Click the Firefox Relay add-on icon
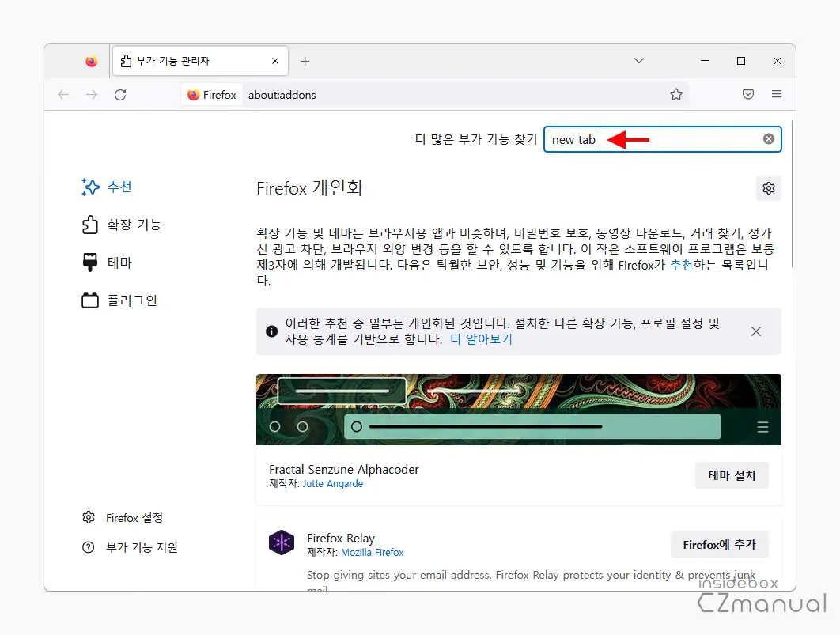840x635 pixels. (x=282, y=543)
